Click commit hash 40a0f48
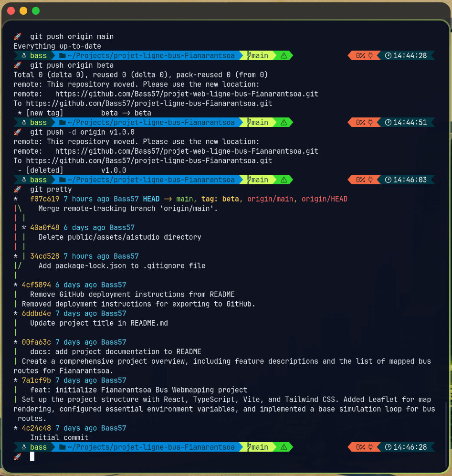The height and width of the screenshot is (476, 452). click(44, 228)
